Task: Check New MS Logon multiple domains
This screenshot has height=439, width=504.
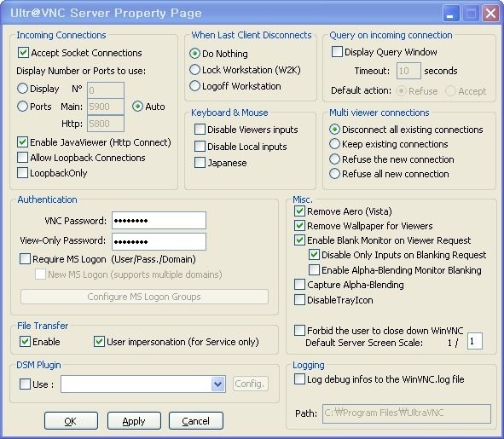Action: [x=40, y=274]
